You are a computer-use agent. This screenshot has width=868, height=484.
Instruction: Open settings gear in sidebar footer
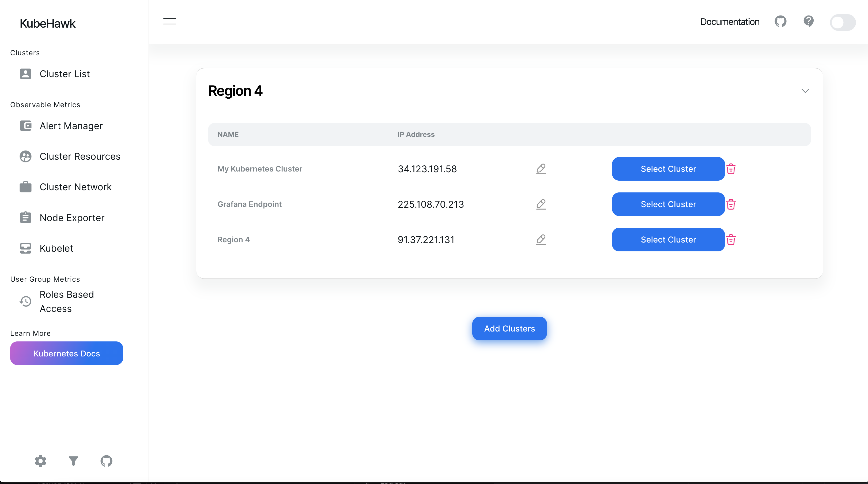click(x=40, y=461)
